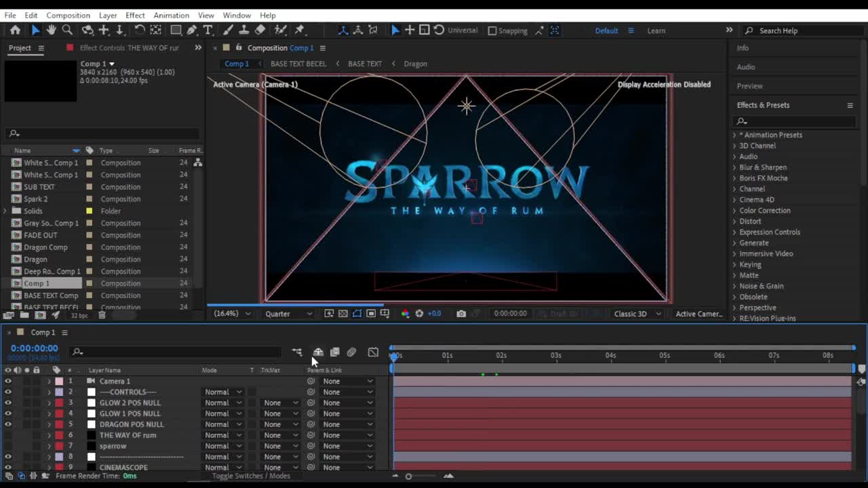Click the shy layers hide icon
This screenshot has height=488, width=868.
(318, 352)
